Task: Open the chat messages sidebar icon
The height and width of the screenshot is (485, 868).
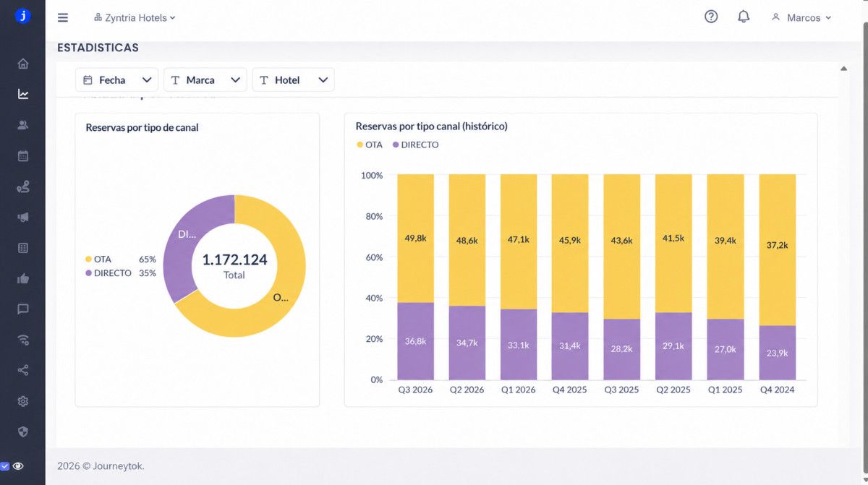Action: (x=23, y=309)
